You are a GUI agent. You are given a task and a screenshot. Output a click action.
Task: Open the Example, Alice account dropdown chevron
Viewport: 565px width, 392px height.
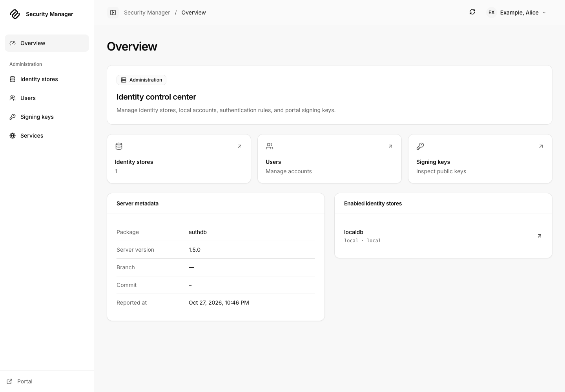click(544, 13)
